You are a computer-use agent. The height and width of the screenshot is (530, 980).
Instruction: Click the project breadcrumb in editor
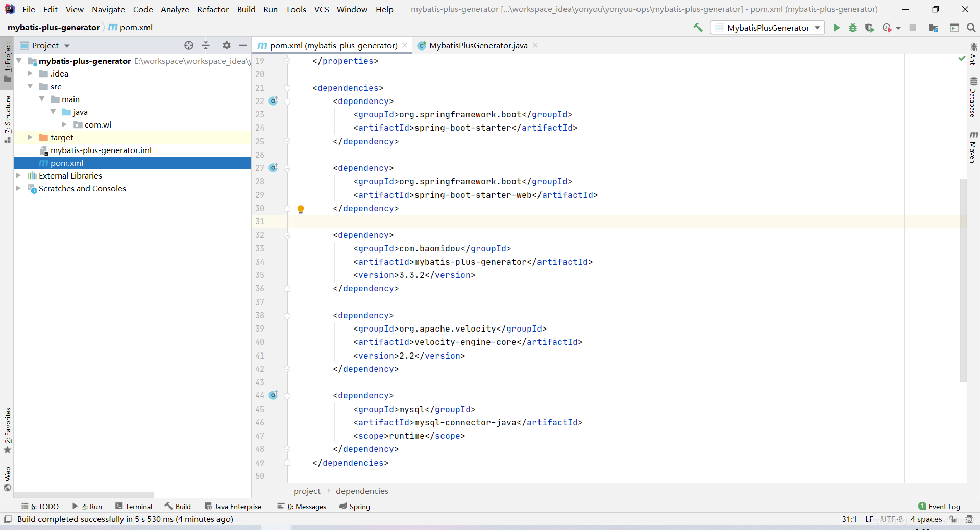[x=307, y=491]
